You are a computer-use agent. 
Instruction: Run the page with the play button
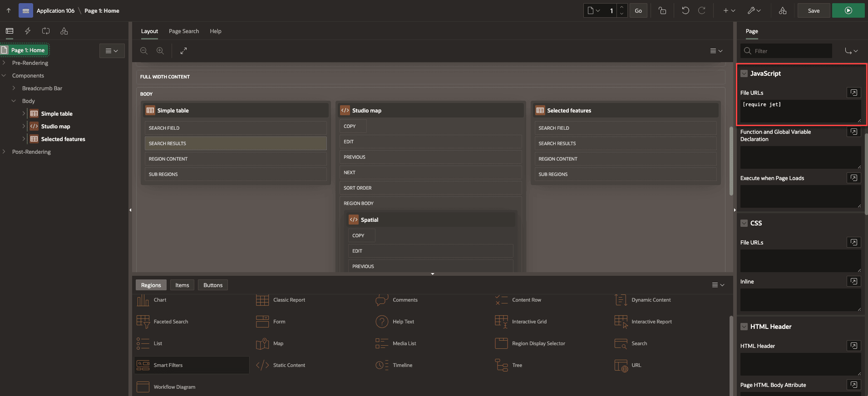848,10
